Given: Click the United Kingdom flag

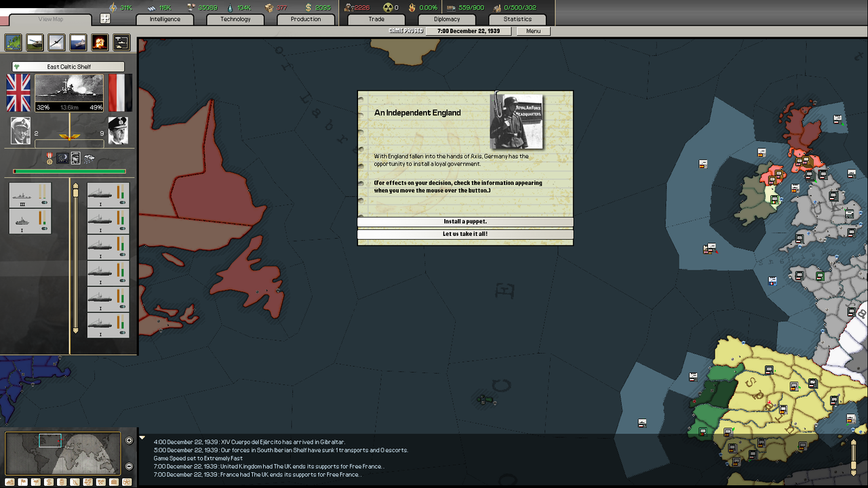Looking at the screenshot, I should [18, 93].
